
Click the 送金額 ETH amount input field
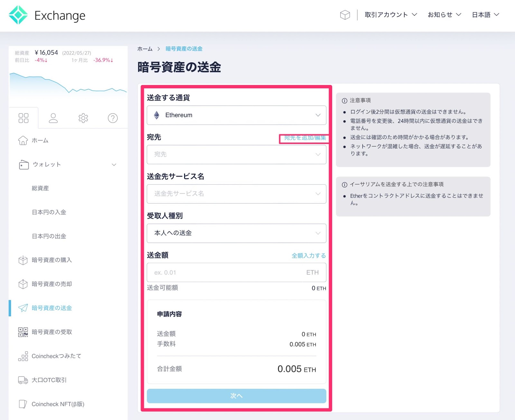236,273
